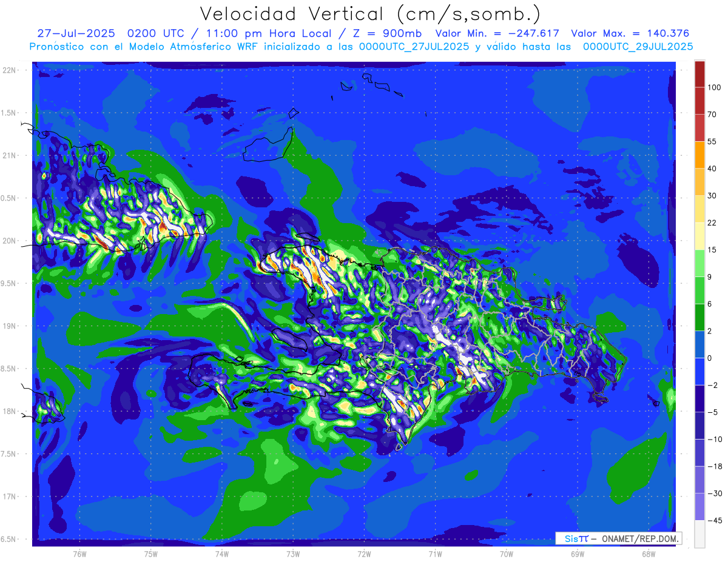
Task: Click the light green swatch between 9 and 15
Action: click(x=699, y=263)
